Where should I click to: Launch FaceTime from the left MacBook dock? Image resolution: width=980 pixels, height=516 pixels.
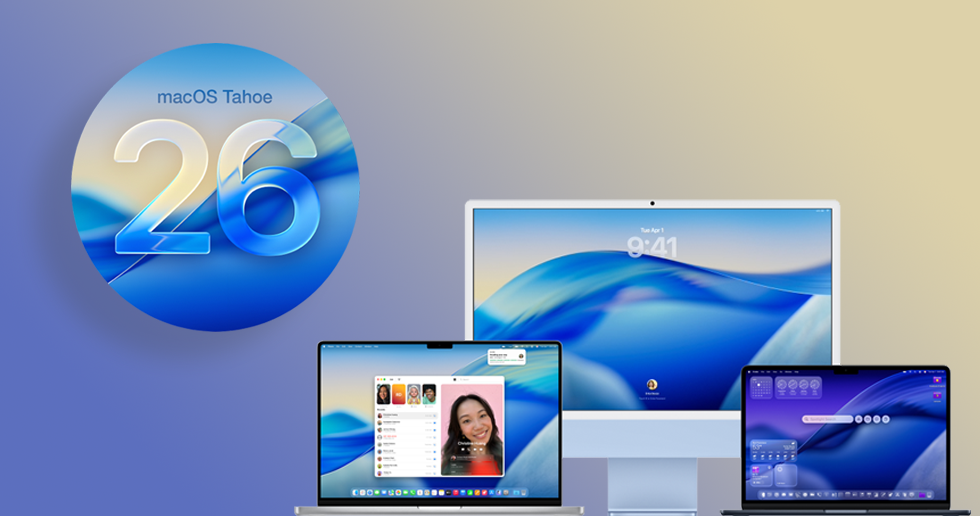click(406, 492)
